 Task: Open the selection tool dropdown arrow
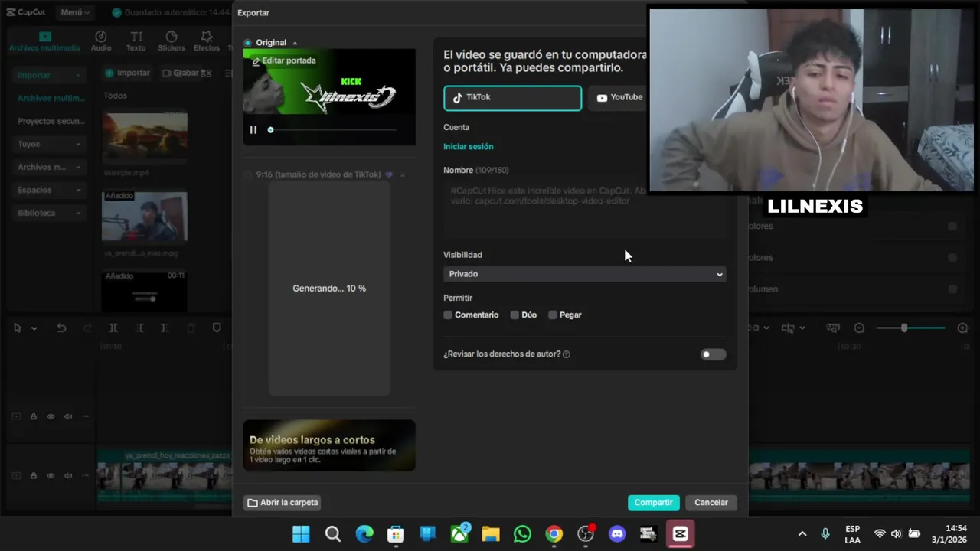tap(34, 328)
